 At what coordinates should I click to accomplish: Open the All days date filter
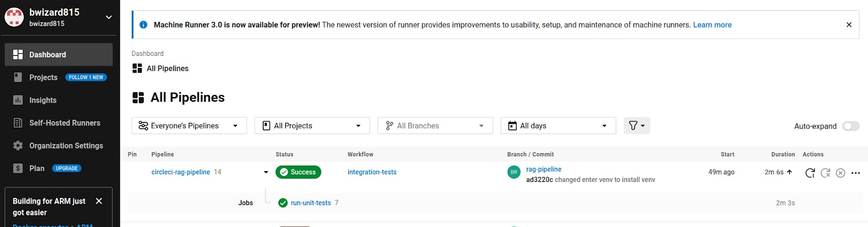[558, 125]
